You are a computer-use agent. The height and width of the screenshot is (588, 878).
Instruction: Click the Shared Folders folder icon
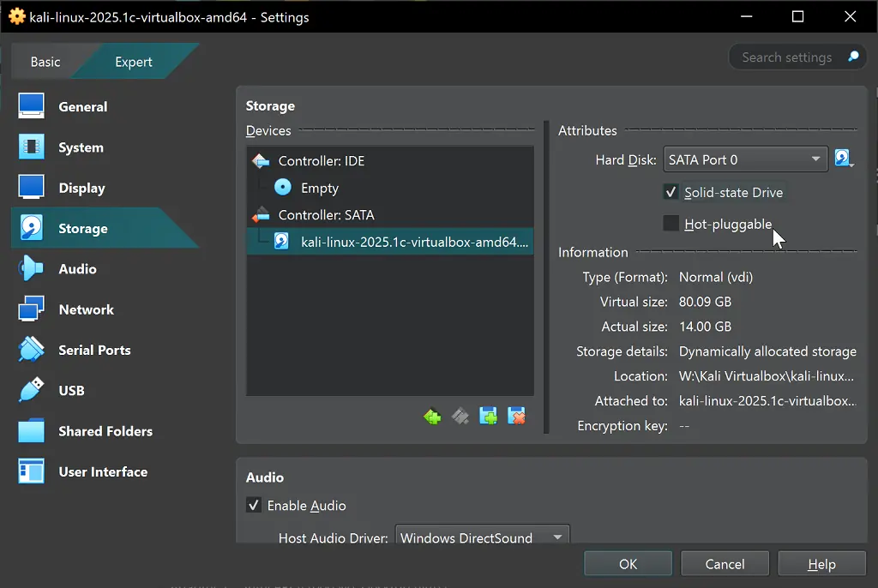click(x=31, y=430)
